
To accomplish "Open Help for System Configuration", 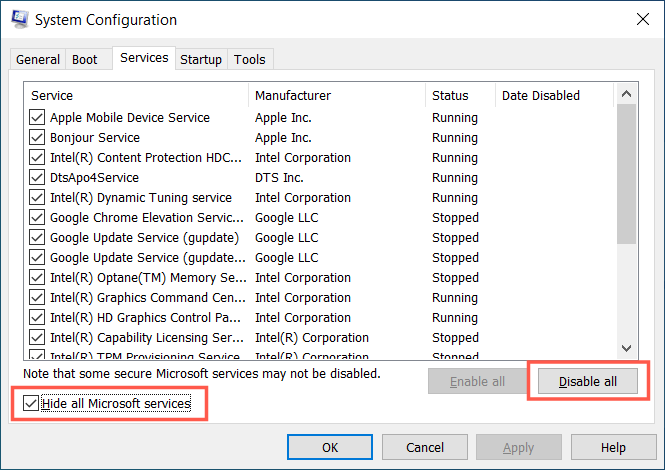I will pyautogui.click(x=613, y=447).
